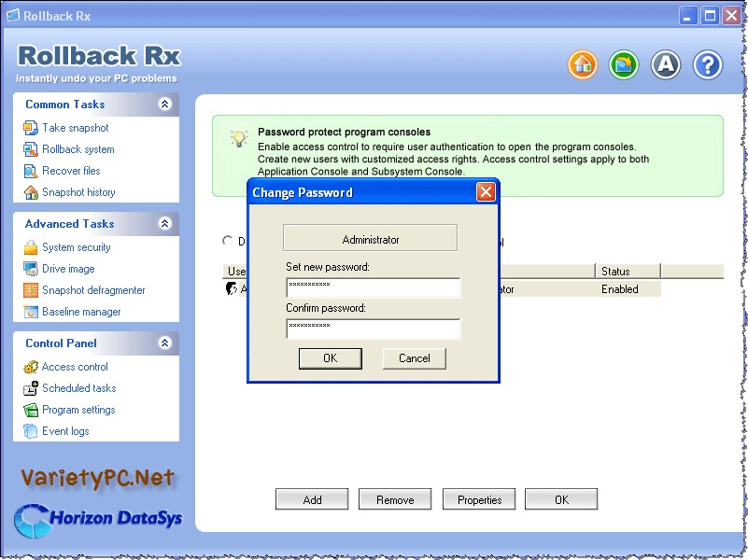748x560 pixels.
Task: Collapse the Common Tasks panel
Action: coord(165,105)
